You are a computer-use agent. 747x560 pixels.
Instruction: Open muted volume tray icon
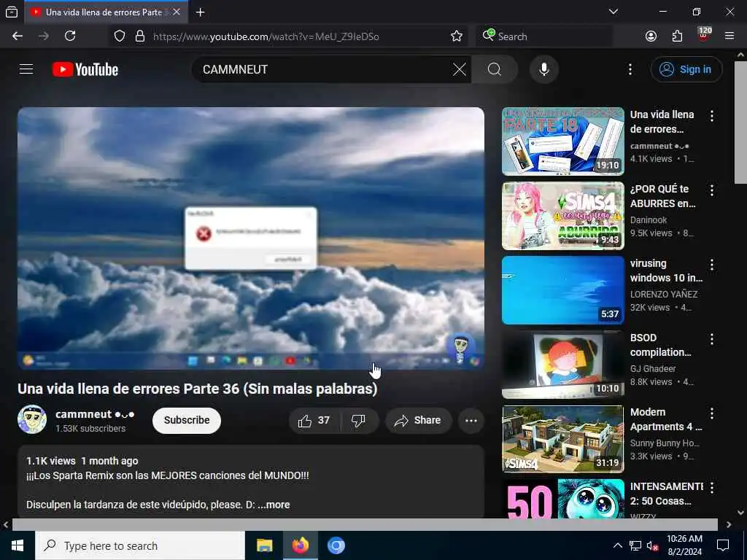click(x=652, y=545)
